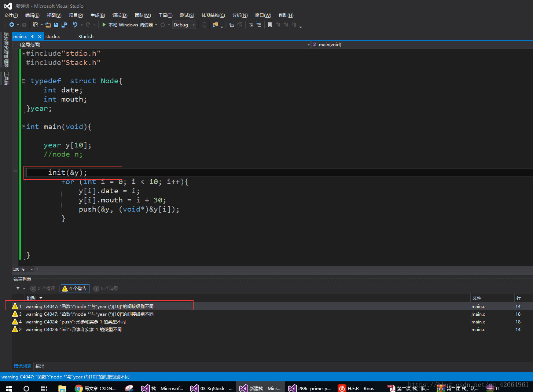Image resolution: width=533 pixels, height=392 pixels.
Task: Toggle the 0 个消息 messages filter
Action: pos(106,289)
